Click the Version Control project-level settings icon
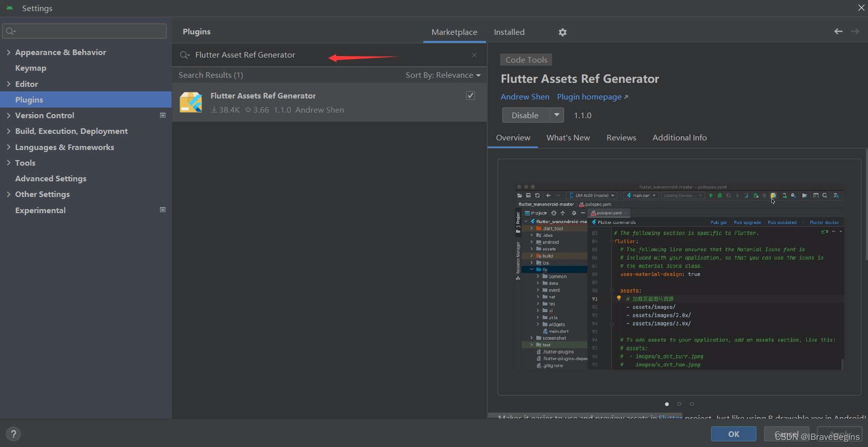Viewport: 868px width, 447px height. point(162,115)
